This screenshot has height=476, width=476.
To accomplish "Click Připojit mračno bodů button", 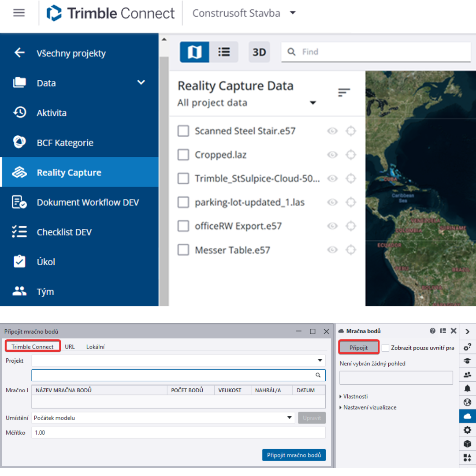I will 294,455.
